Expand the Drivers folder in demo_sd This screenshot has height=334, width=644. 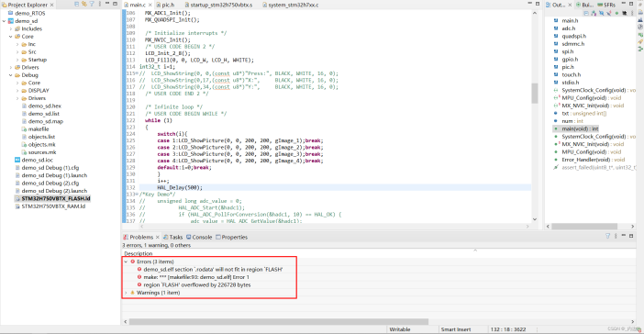tap(11, 67)
